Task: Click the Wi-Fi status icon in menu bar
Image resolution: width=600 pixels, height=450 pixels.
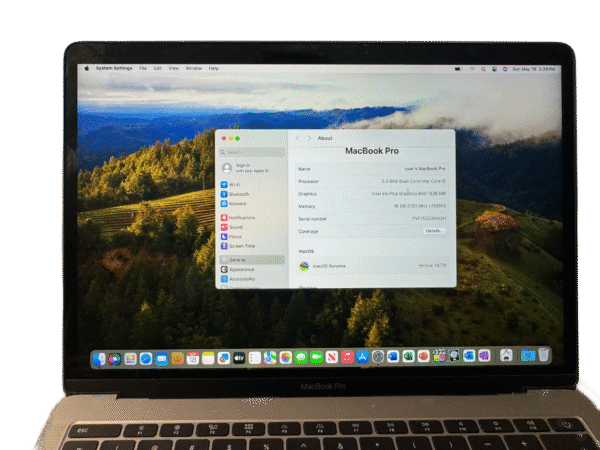Action: point(472,69)
